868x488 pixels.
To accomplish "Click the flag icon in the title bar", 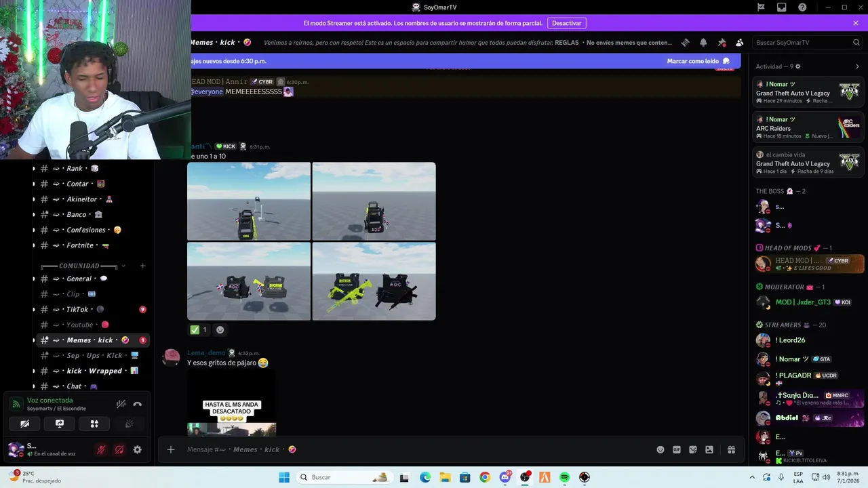I will pyautogui.click(x=761, y=7).
